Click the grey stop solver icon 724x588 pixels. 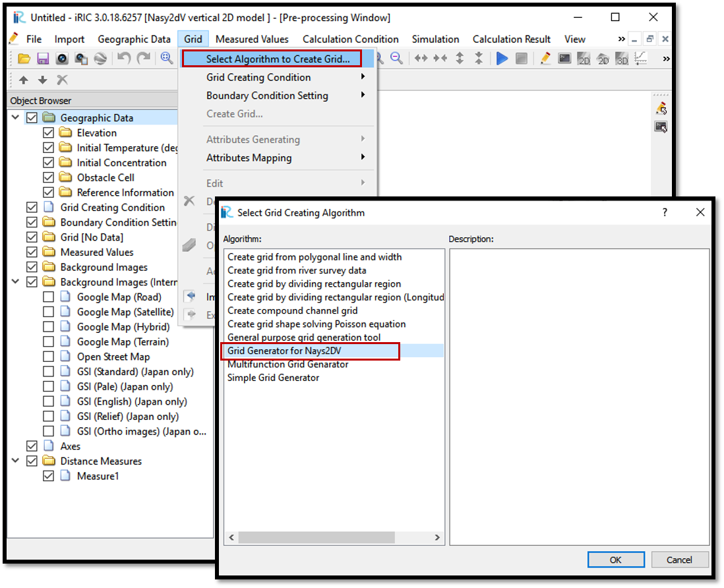522,59
